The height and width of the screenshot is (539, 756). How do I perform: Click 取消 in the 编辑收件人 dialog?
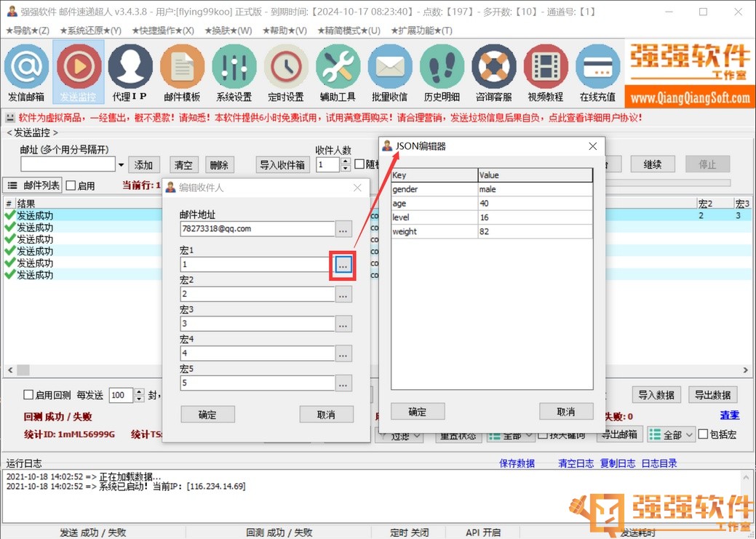[327, 415]
